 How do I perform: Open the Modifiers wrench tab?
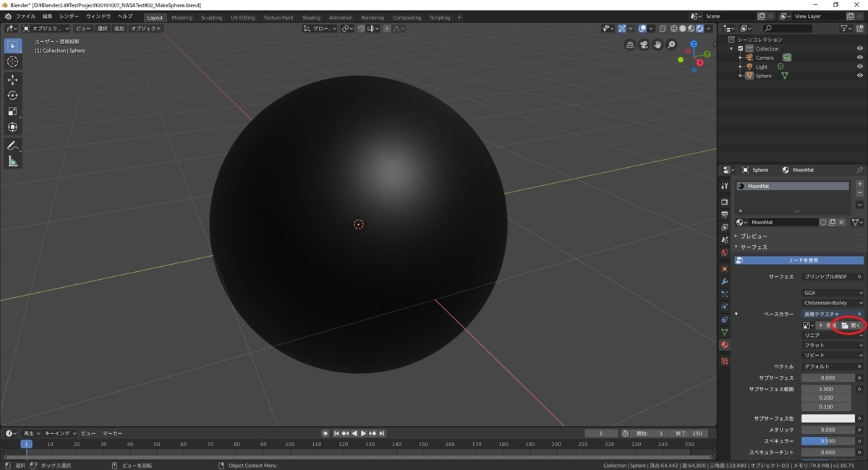(724, 281)
